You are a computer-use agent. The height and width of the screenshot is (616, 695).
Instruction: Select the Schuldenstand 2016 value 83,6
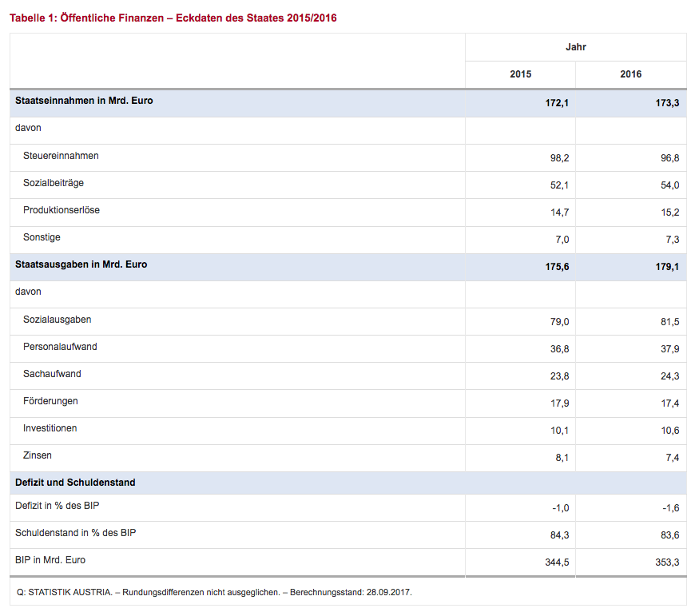coord(669,535)
